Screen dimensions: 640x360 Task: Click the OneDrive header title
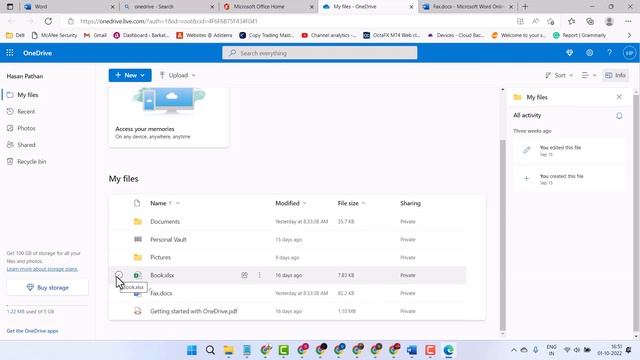tap(37, 53)
